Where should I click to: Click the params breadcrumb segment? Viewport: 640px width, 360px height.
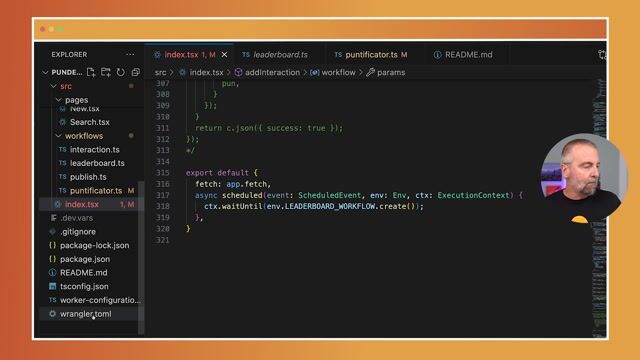click(x=391, y=72)
